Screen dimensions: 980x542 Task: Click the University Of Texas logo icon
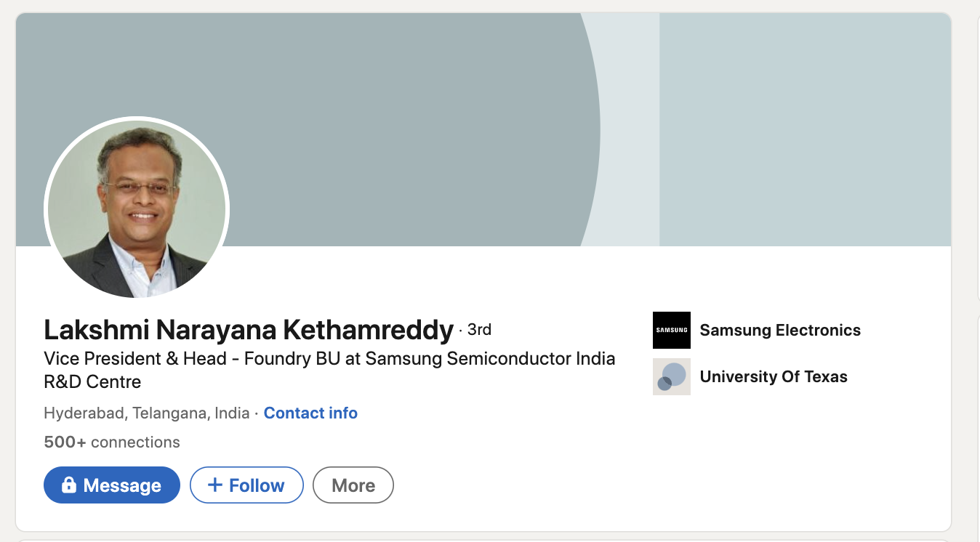[672, 376]
